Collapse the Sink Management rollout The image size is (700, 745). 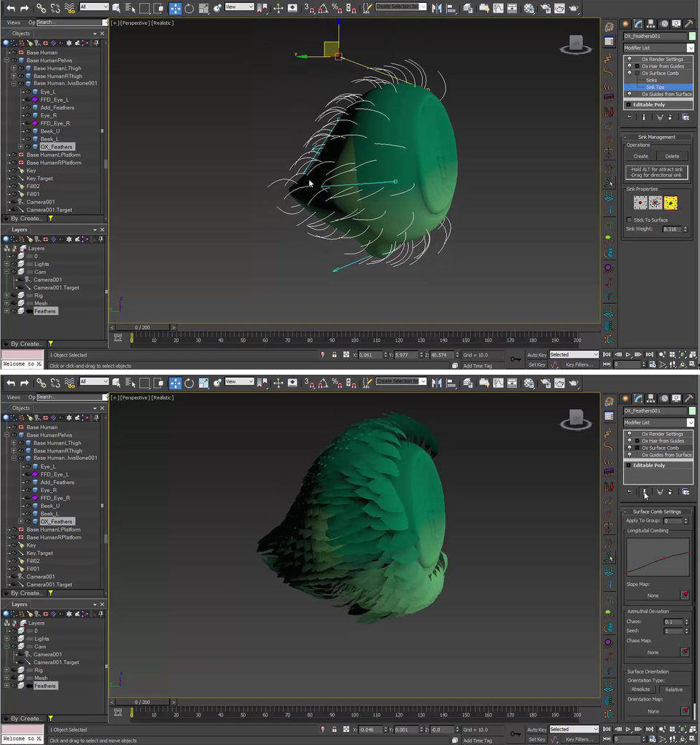tap(657, 137)
